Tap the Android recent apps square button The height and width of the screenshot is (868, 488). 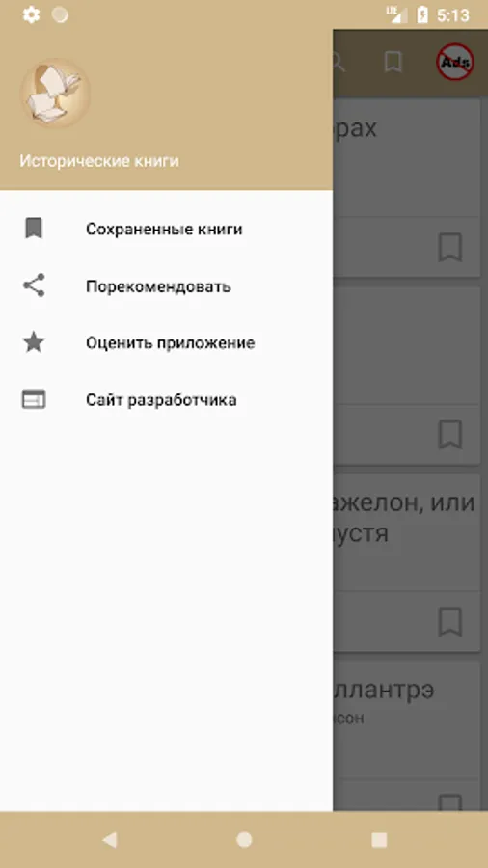click(x=379, y=840)
